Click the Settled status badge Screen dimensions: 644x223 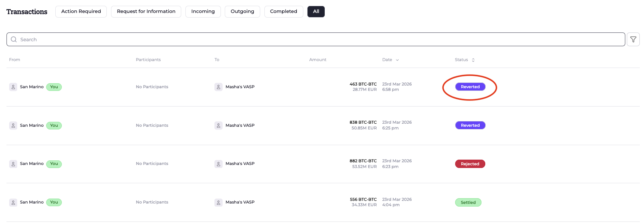pyautogui.click(x=468, y=202)
